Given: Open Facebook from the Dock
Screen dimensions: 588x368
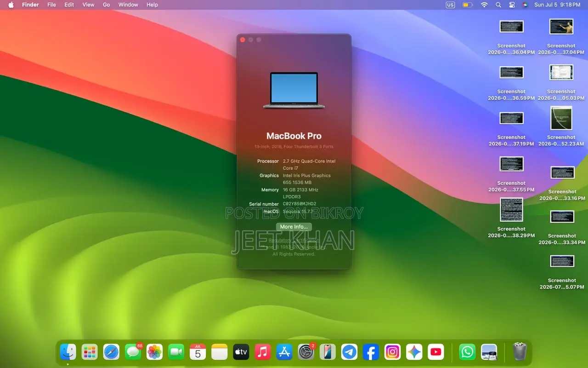Looking at the screenshot, I should 371,352.
